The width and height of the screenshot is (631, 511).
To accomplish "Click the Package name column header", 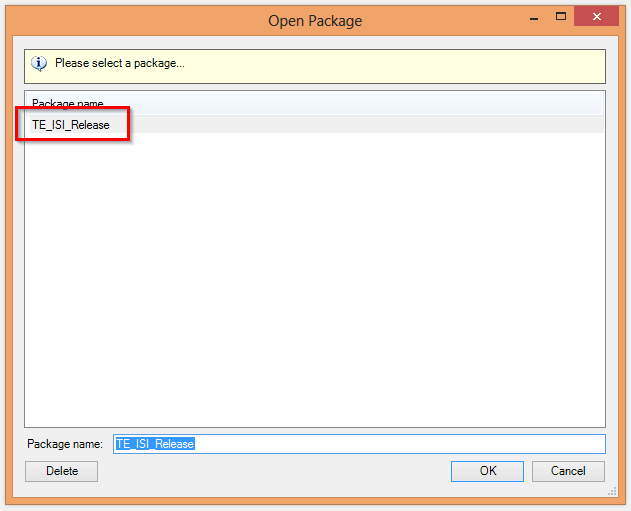I will pyautogui.click(x=67, y=103).
